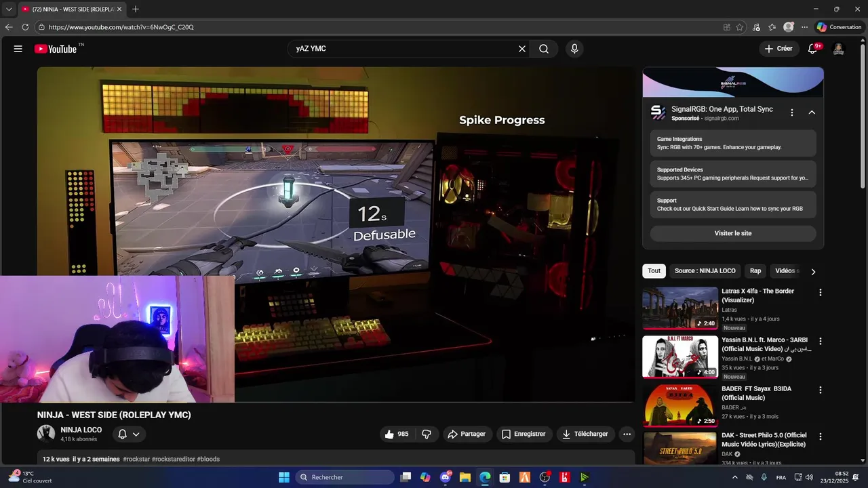Start voice search with microphone icon
The width and height of the screenshot is (868, 488).
(574, 49)
